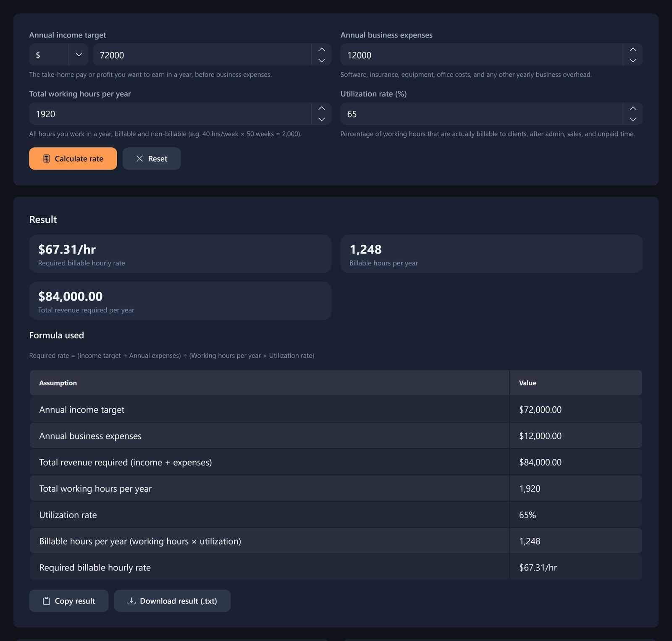Click the $84,000.00 total revenue card value
The height and width of the screenshot is (641, 672).
[x=71, y=296]
